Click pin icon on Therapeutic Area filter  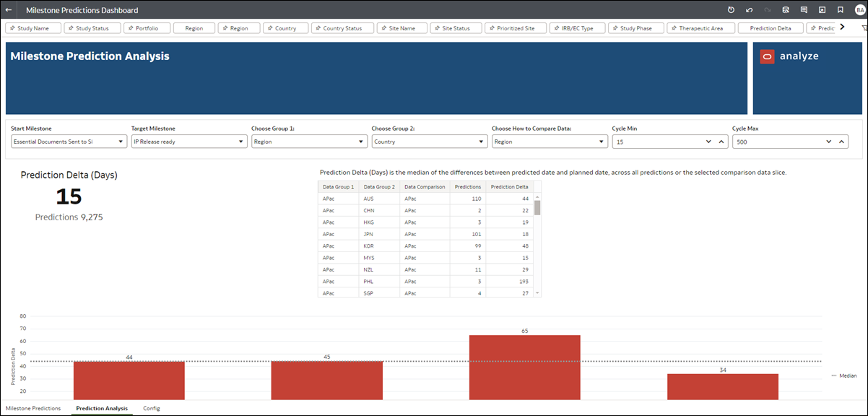674,28
